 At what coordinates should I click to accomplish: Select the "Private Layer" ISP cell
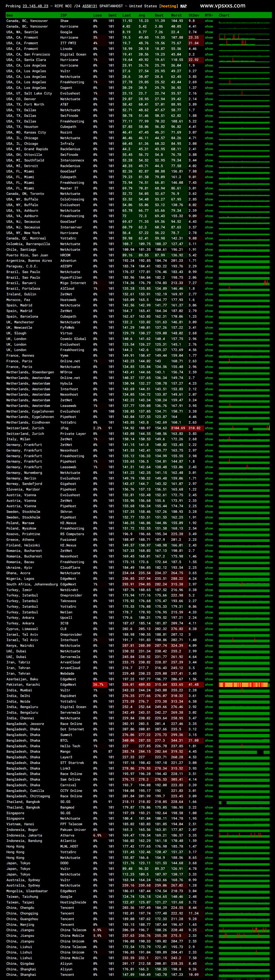[x=73, y=434]
